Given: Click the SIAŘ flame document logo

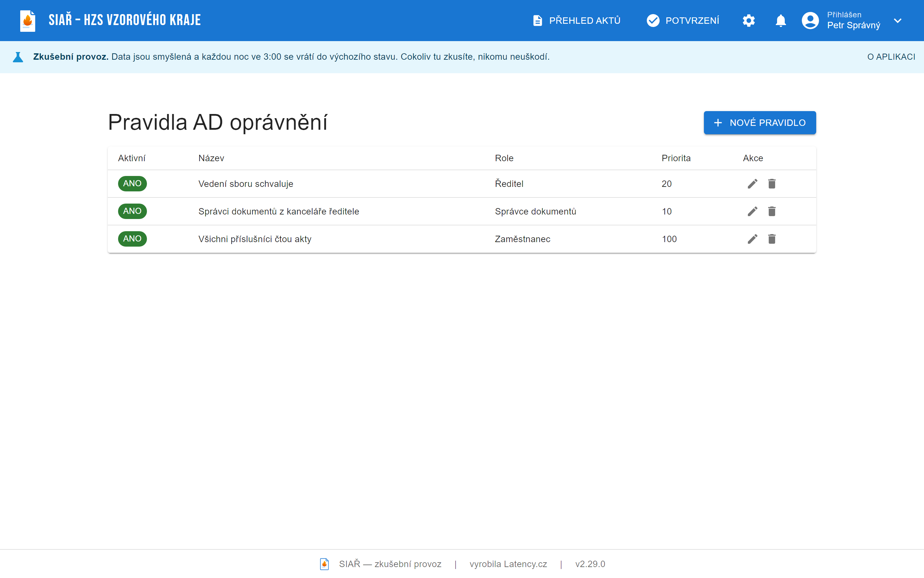Looking at the screenshot, I should point(28,21).
